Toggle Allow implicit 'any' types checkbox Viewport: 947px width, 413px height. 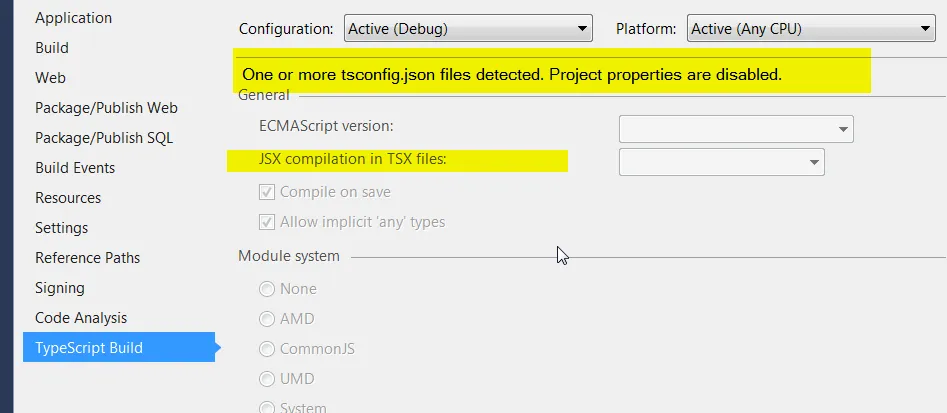[x=267, y=222]
